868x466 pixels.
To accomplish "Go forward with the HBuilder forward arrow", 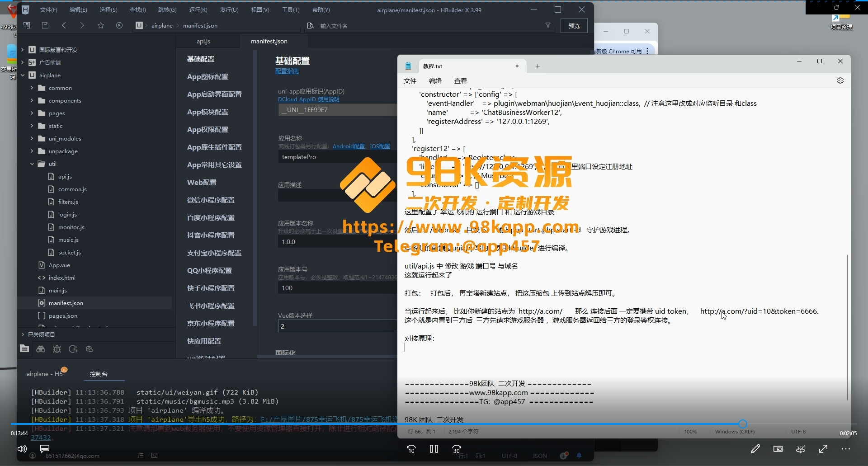I will (x=82, y=26).
